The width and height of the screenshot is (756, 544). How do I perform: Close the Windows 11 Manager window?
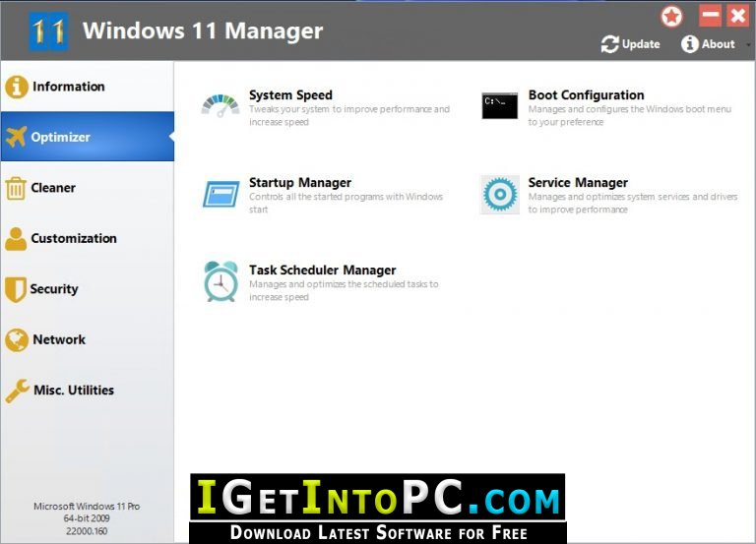[737, 16]
